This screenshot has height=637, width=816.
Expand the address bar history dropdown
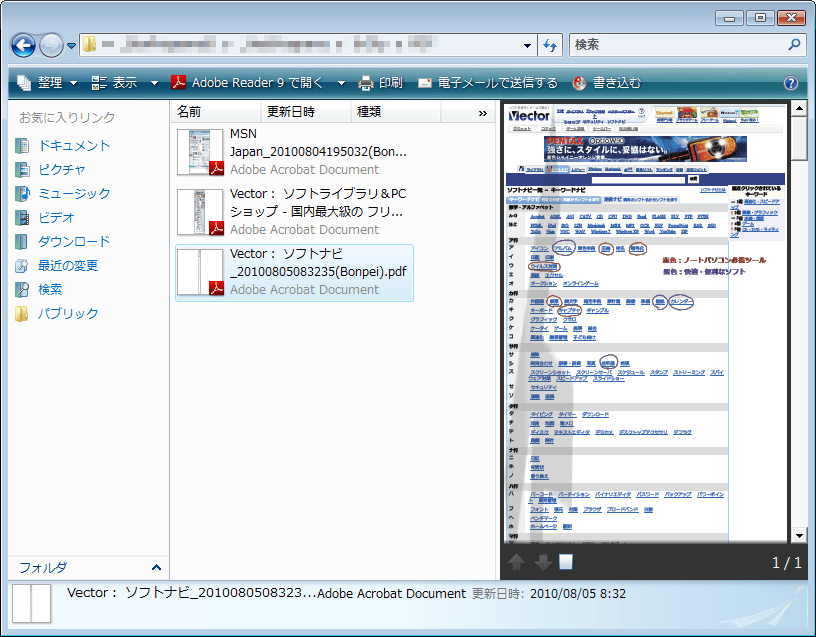[x=527, y=45]
